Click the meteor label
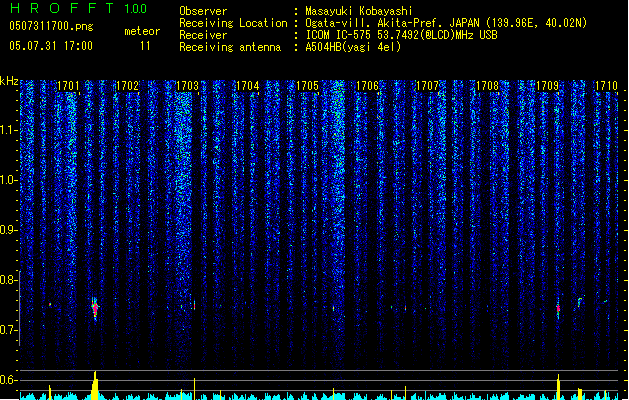Image resolution: width=629 pixels, height=400 pixels. (142, 31)
